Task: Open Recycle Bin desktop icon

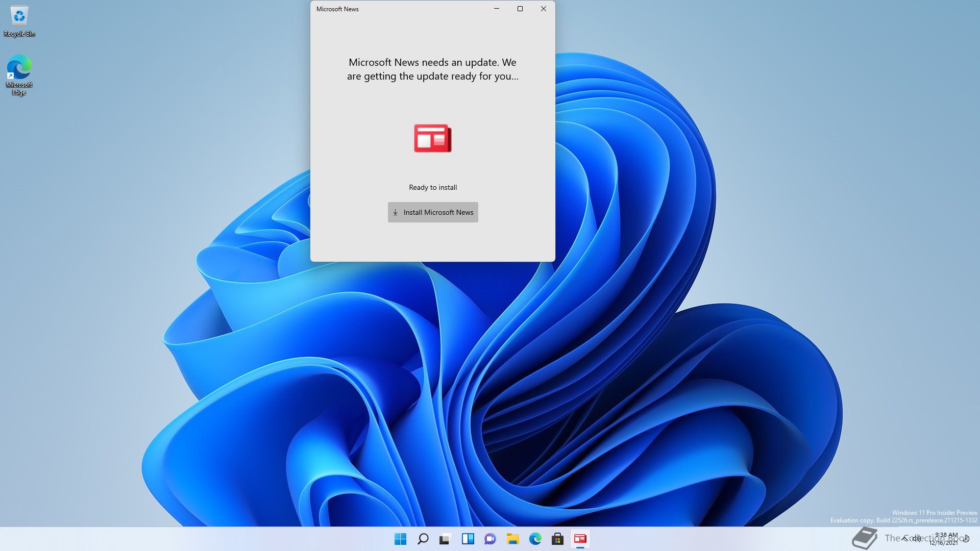Action: [x=19, y=22]
